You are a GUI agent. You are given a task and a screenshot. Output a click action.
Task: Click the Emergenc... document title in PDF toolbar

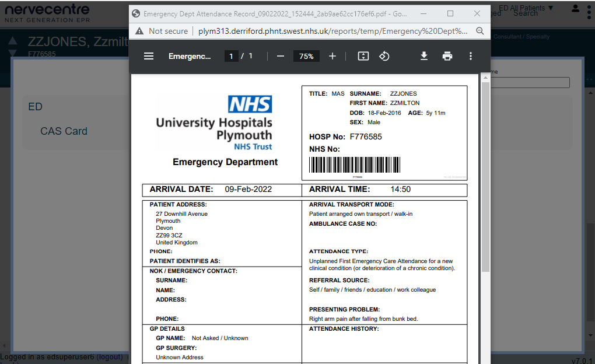coord(190,56)
